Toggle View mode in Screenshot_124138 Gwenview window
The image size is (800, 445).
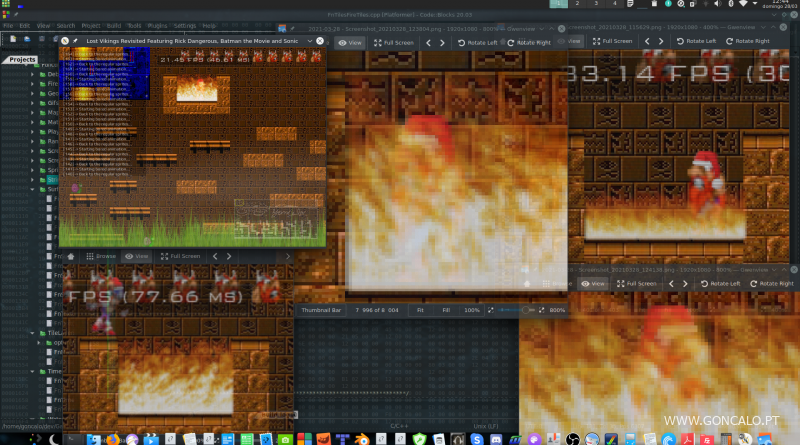coord(593,284)
